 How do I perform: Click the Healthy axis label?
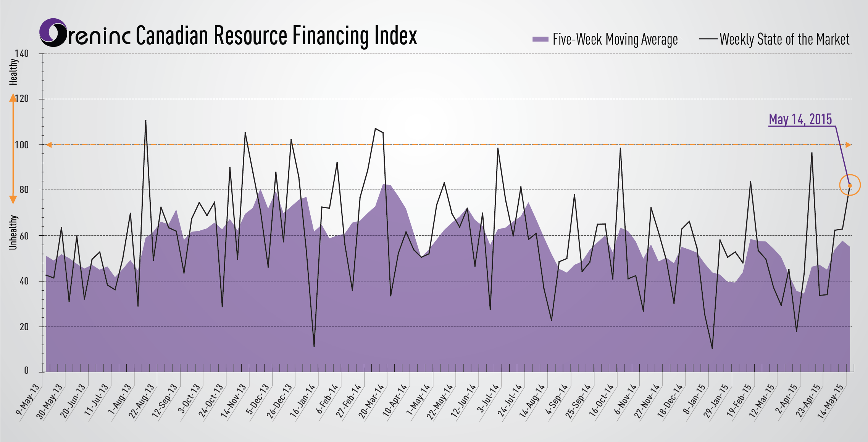click(13, 72)
